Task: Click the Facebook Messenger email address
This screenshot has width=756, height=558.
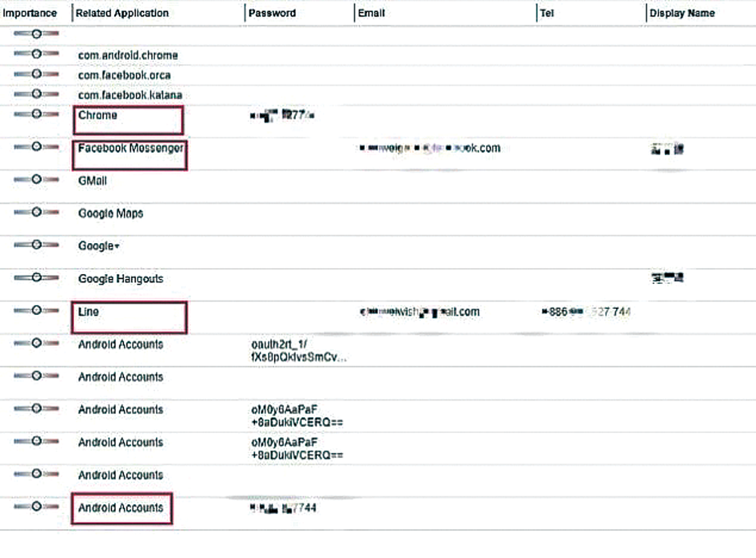Action: 430,148
